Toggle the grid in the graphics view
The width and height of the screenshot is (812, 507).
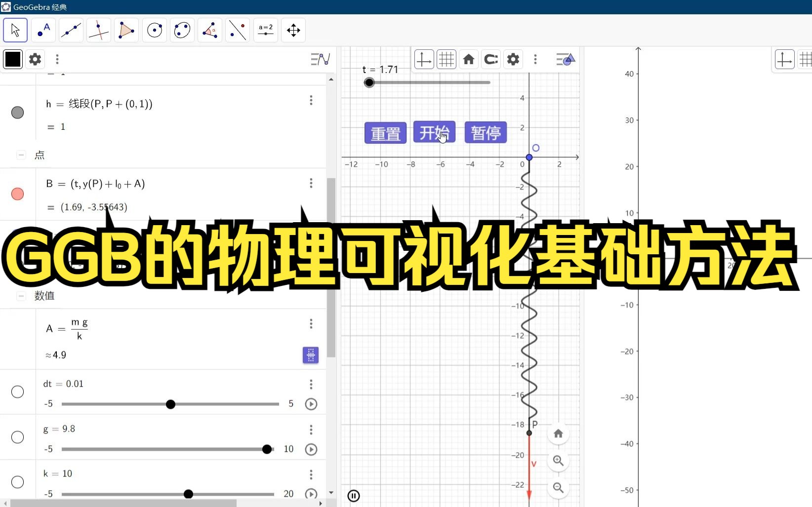point(446,59)
